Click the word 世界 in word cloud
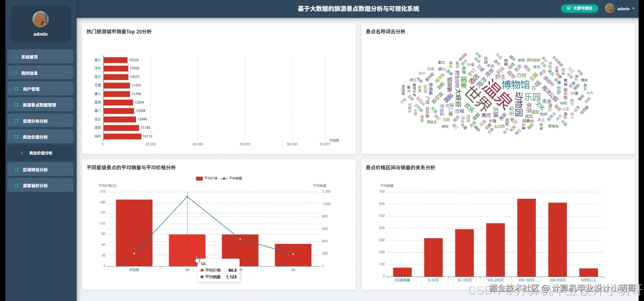 click(x=478, y=99)
